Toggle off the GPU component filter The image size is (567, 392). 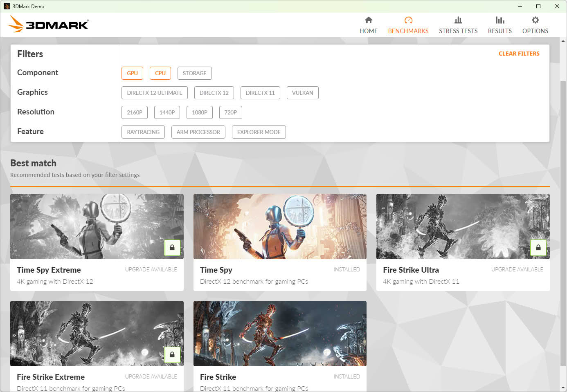tap(132, 73)
